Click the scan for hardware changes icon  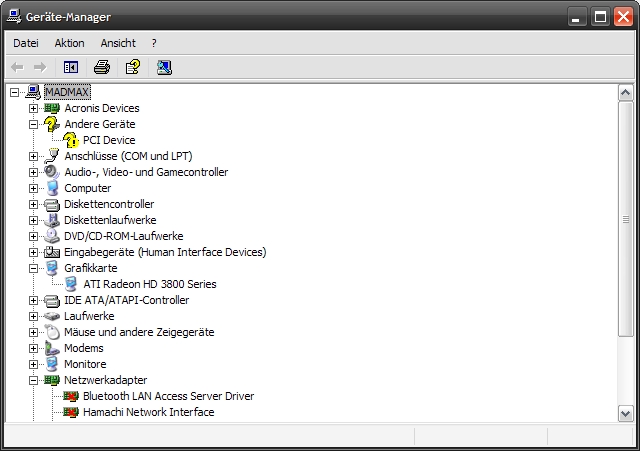pos(164,67)
